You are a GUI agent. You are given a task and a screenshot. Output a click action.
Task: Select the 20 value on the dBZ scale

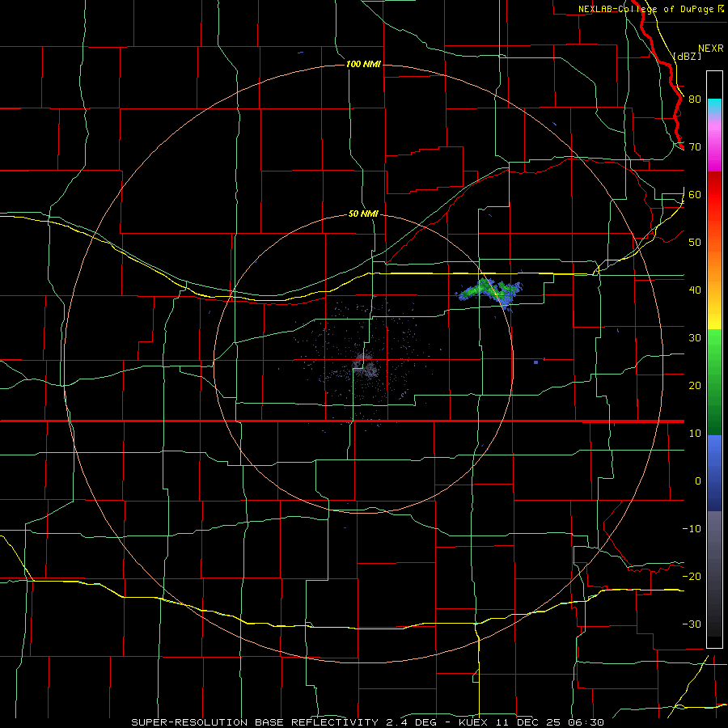(695, 386)
